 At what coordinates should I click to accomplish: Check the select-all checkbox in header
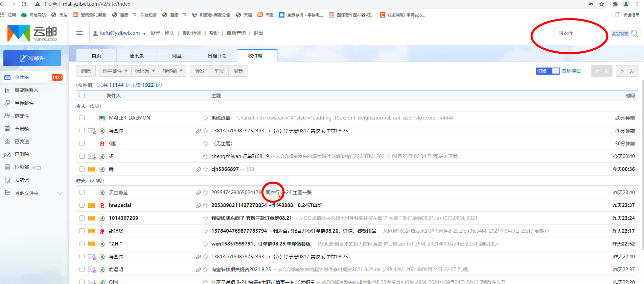[82, 96]
